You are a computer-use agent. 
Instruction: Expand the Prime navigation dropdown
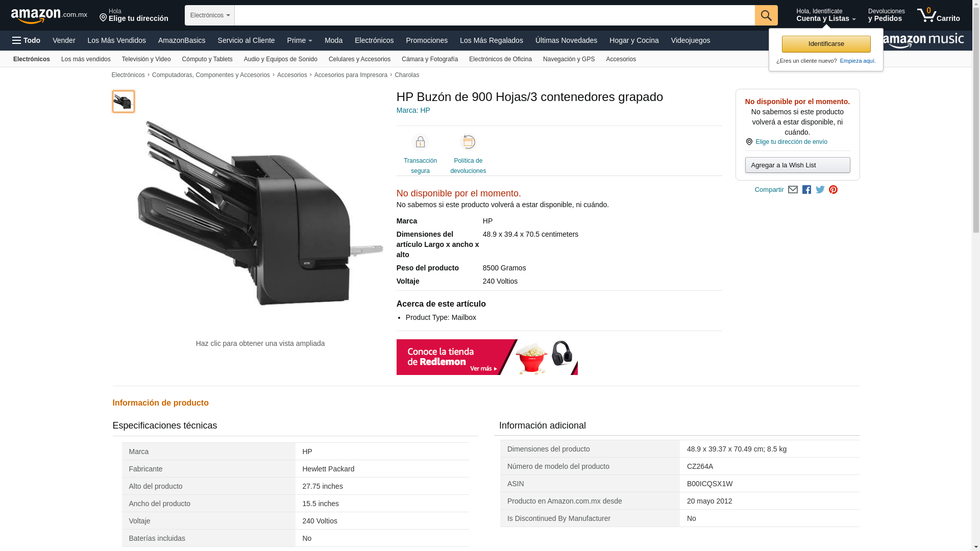(x=300, y=40)
